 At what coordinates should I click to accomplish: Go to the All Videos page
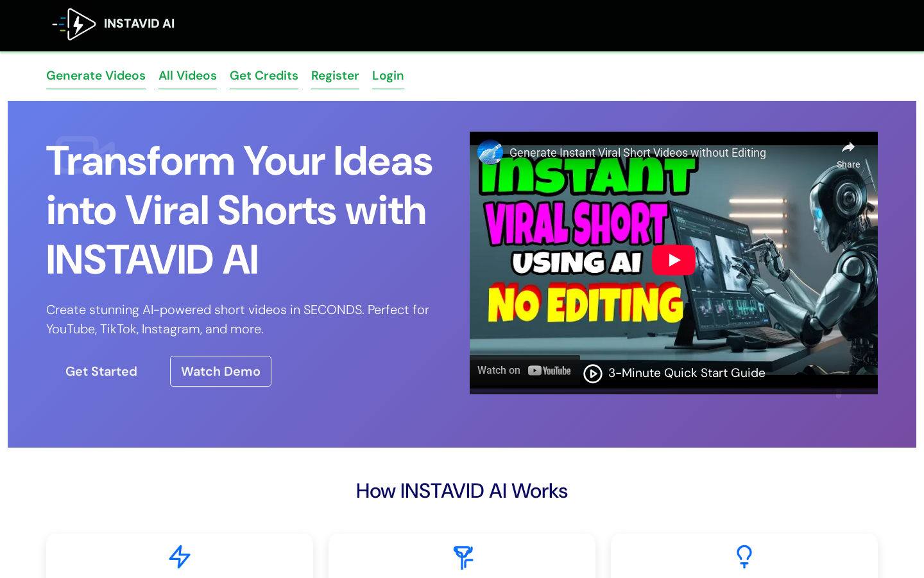187,76
